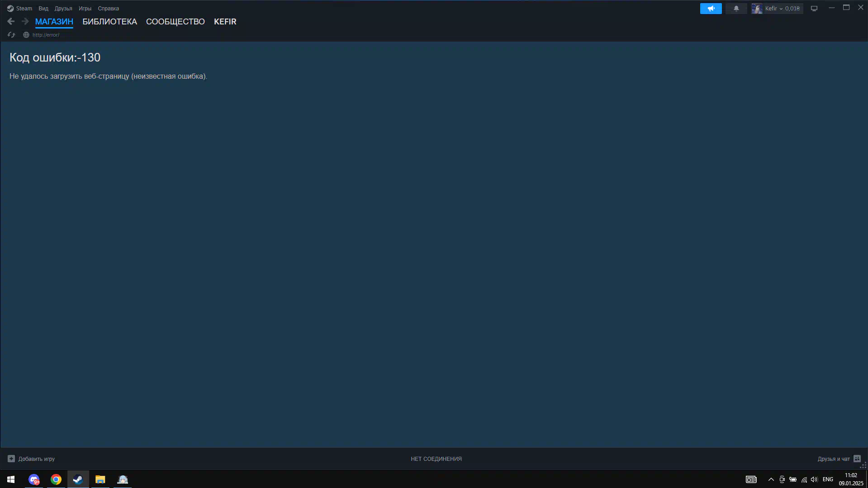Click the Big Picture mode monitor icon

(814, 9)
